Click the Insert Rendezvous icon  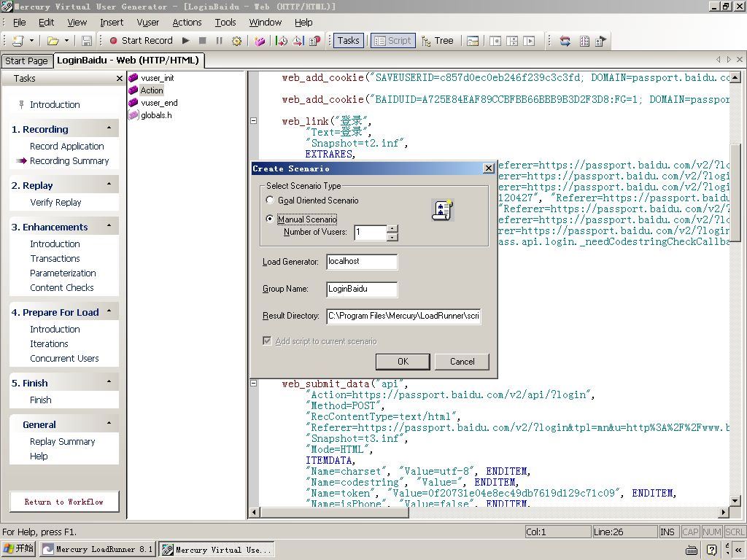point(315,41)
